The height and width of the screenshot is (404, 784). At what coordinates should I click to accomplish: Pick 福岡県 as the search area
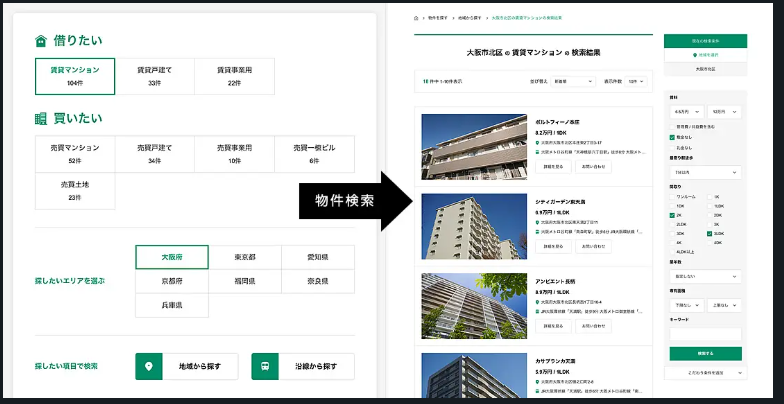pos(245,281)
